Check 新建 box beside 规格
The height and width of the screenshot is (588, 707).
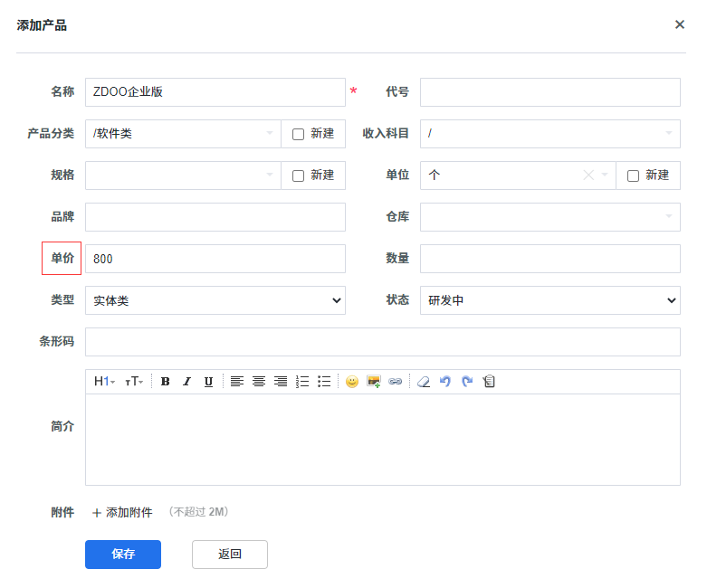click(298, 175)
